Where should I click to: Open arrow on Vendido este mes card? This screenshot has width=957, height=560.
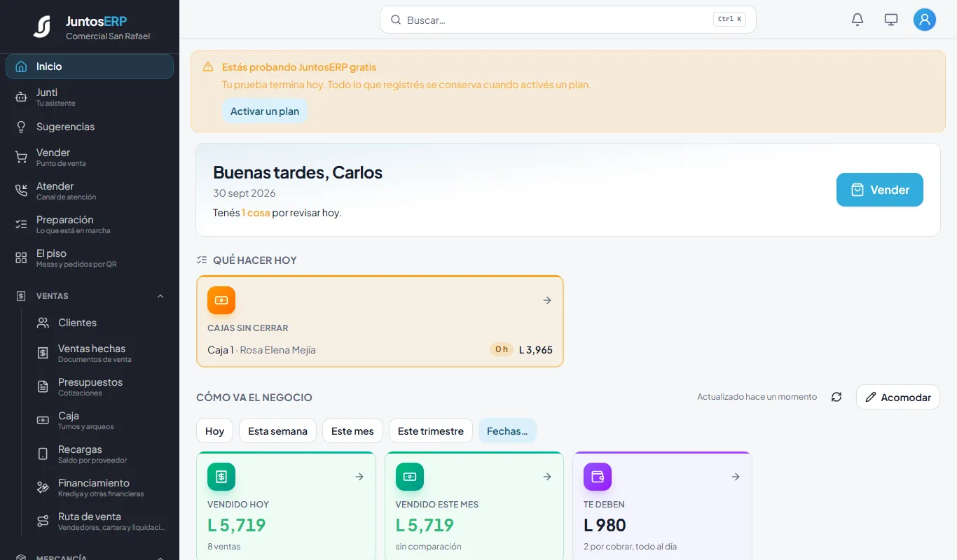pos(547,477)
